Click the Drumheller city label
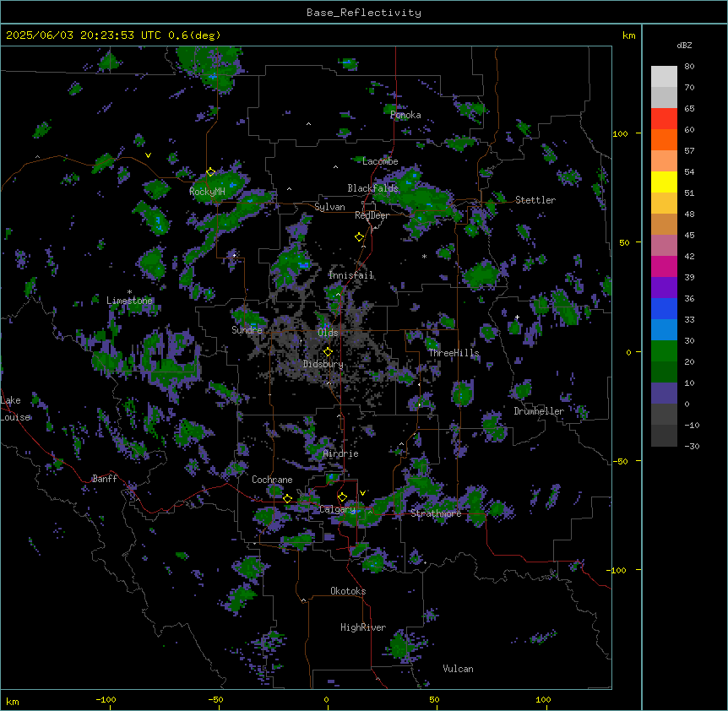Viewport: 728px width, 711px height. [539, 411]
